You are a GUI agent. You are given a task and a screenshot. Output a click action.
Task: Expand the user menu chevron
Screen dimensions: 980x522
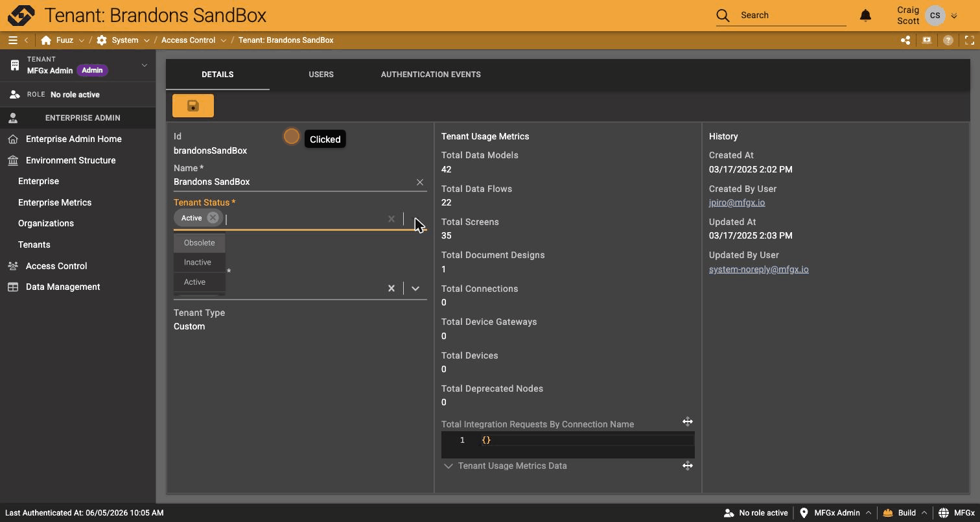pos(954,16)
